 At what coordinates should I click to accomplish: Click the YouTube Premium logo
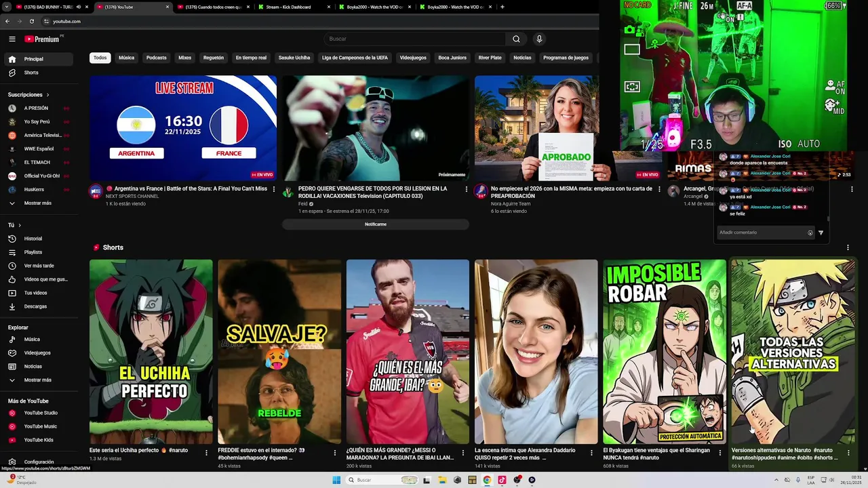tap(42, 39)
